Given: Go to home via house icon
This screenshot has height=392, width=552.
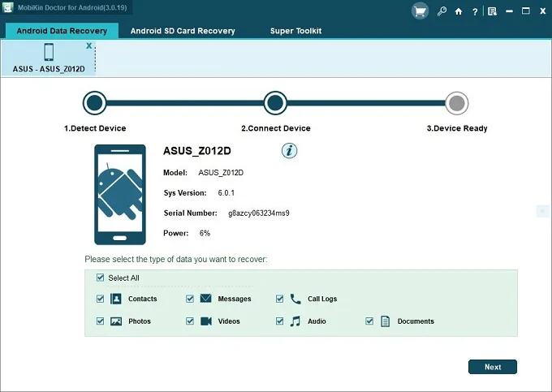Looking at the screenshot, I should [459, 11].
